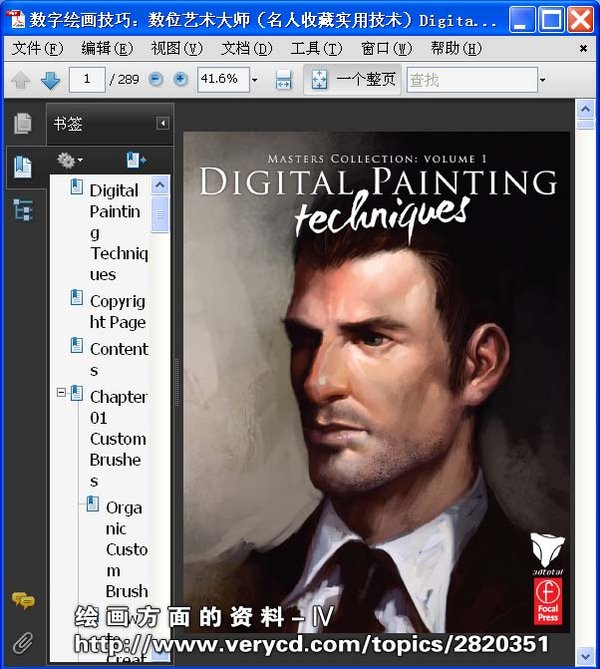Click the zoom out minus button
Screen dimensions: 600x669
156,79
